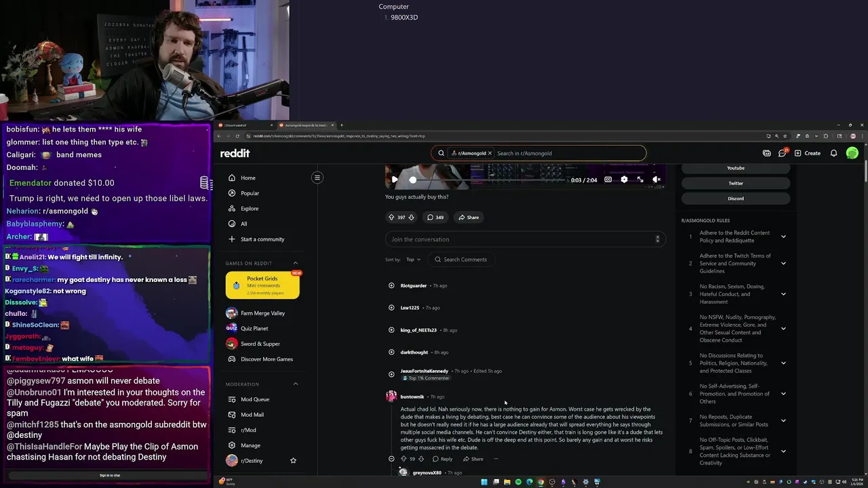Unmute the video volume
Viewport: 868px width, 488px height.
click(656, 180)
